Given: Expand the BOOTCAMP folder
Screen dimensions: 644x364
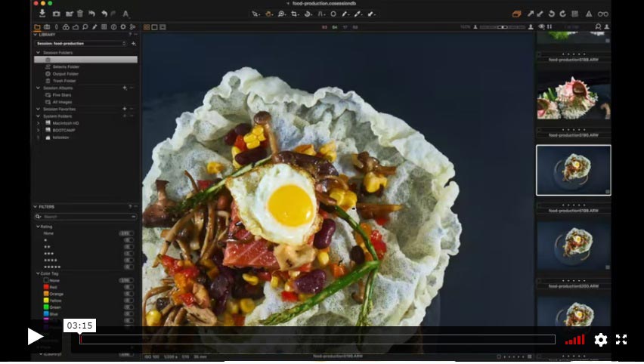Looking at the screenshot, I should pyautogui.click(x=39, y=130).
